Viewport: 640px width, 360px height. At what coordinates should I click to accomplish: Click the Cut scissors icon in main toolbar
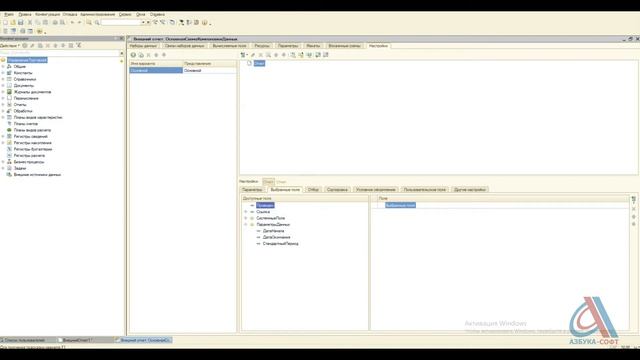click(x=30, y=22)
